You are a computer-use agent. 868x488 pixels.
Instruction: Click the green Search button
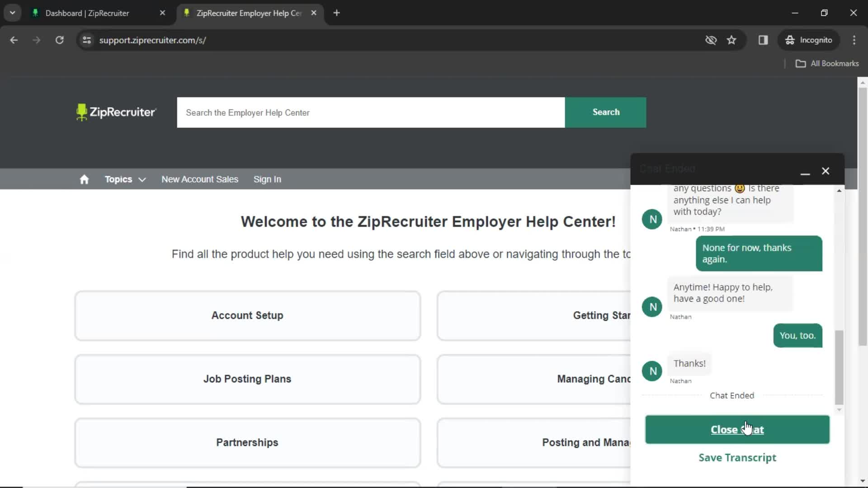[606, 112]
